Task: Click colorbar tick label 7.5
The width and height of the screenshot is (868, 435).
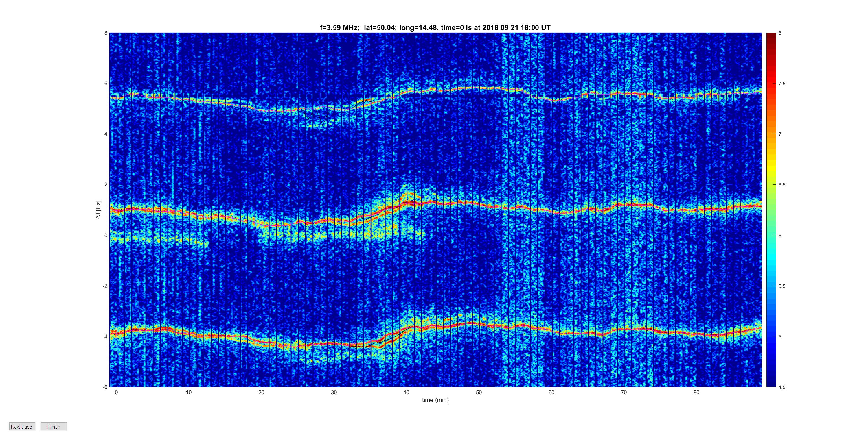Action: click(x=782, y=84)
